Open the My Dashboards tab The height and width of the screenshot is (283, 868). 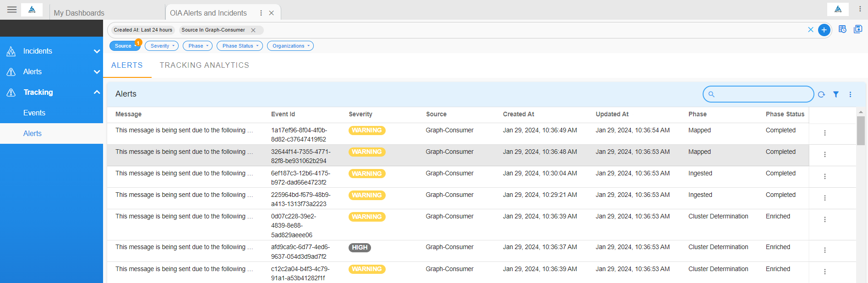79,13
